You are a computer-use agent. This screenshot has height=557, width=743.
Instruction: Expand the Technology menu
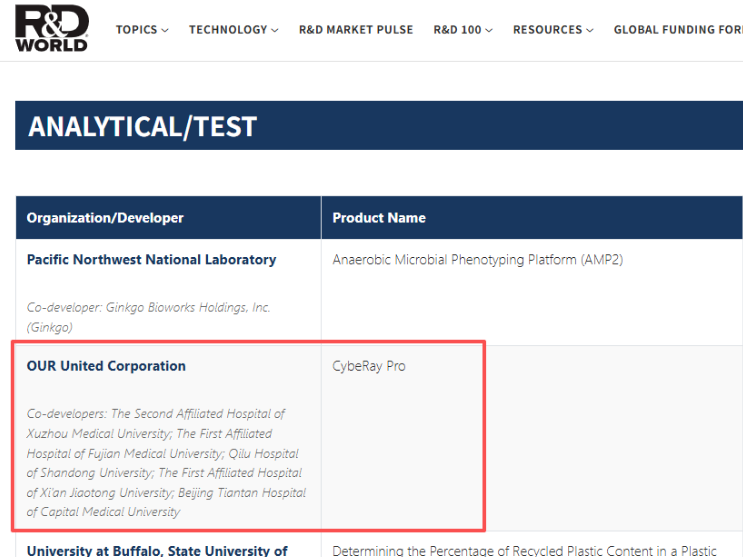click(234, 30)
